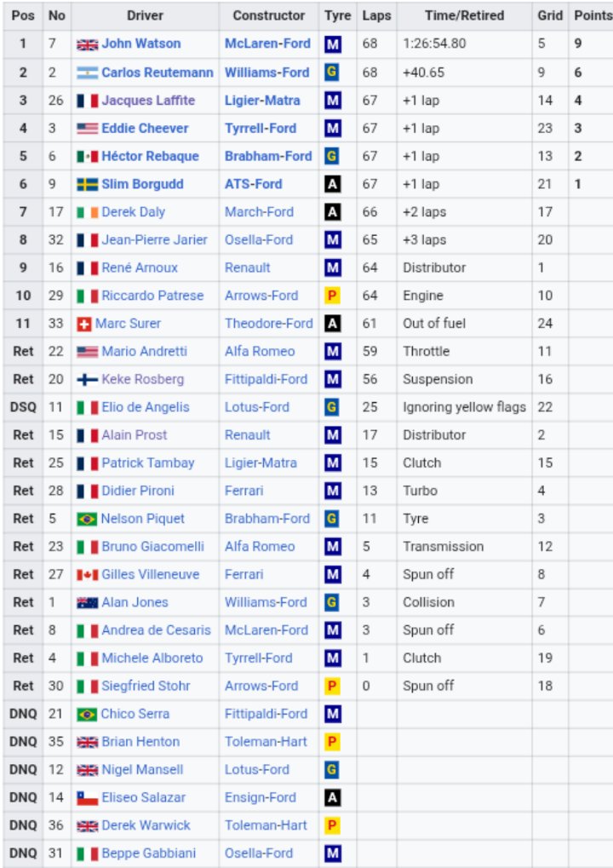Click the Canadian flag beside Gilles Villeneuve
This screenshot has width=613, height=868.
pyautogui.click(x=87, y=575)
